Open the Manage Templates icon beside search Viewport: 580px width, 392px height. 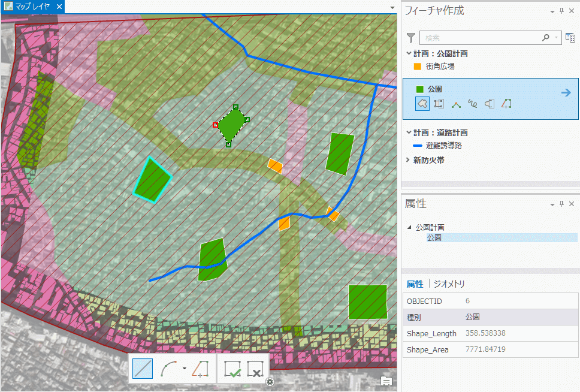click(570, 37)
